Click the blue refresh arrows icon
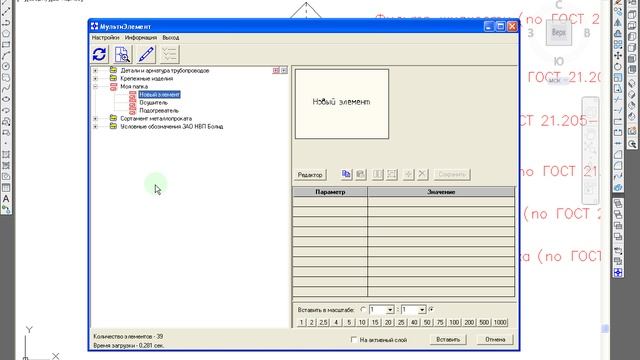The height and width of the screenshot is (360, 640). (99, 54)
